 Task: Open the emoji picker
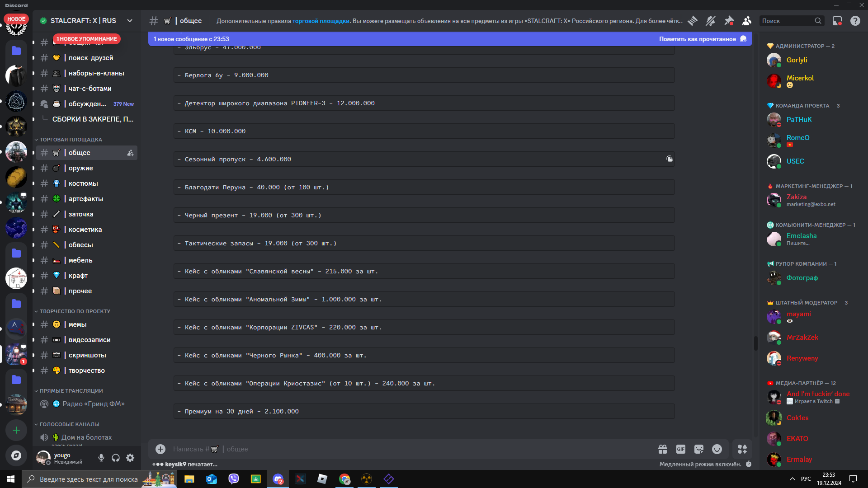coord(717,449)
